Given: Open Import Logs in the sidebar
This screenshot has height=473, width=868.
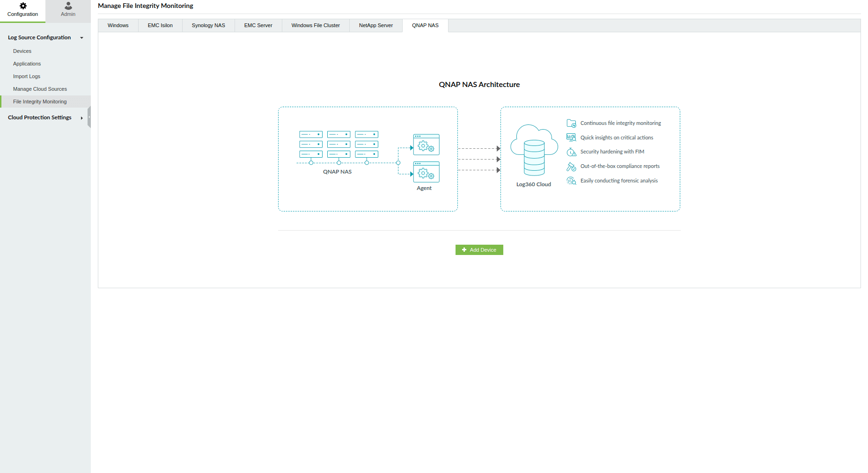Looking at the screenshot, I should click(27, 76).
